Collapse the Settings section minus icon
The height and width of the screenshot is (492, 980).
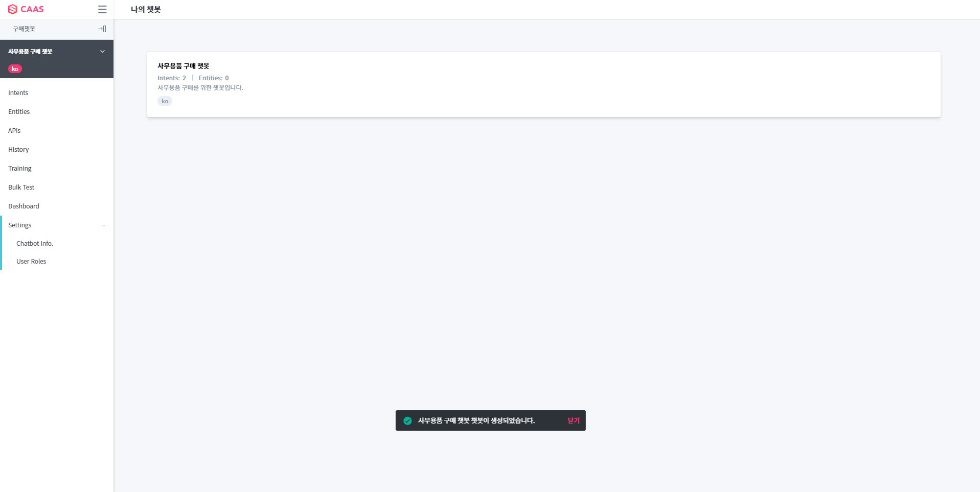click(x=103, y=225)
